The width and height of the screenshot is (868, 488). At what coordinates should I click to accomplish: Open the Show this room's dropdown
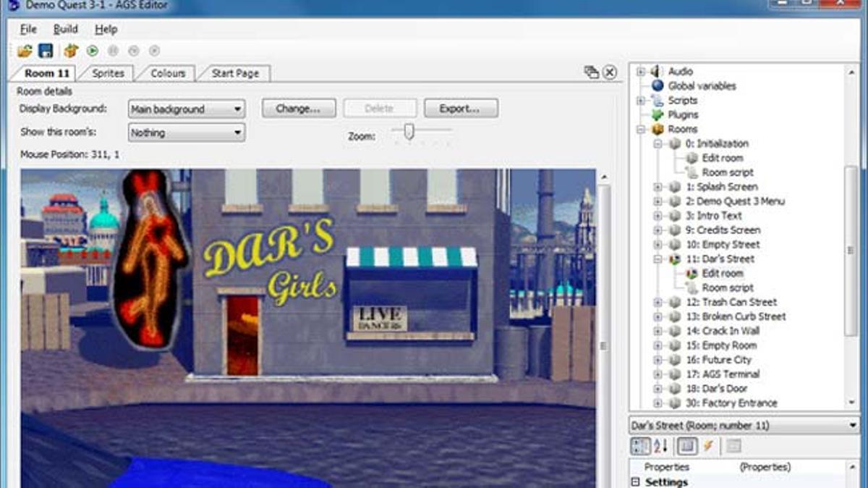click(239, 132)
